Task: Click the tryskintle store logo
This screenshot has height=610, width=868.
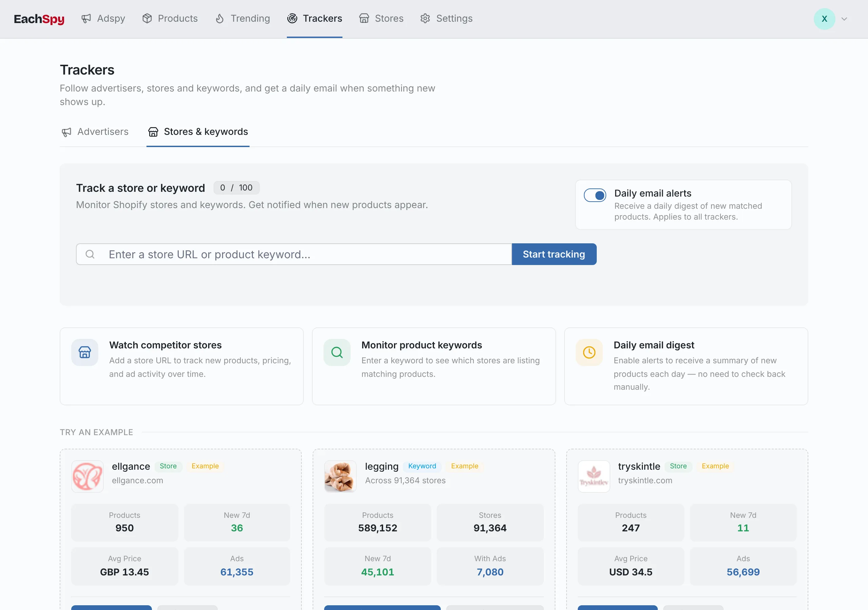Action: click(x=594, y=476)
